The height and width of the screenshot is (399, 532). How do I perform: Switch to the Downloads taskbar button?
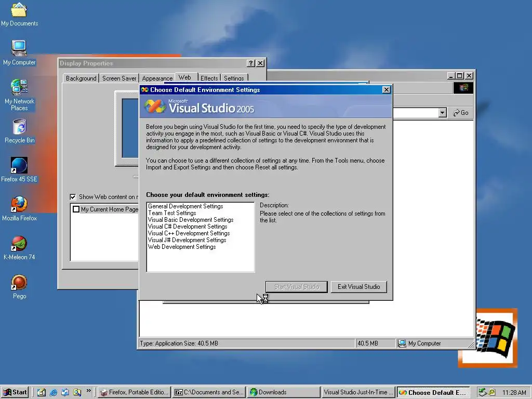click(x=284, y=392)
